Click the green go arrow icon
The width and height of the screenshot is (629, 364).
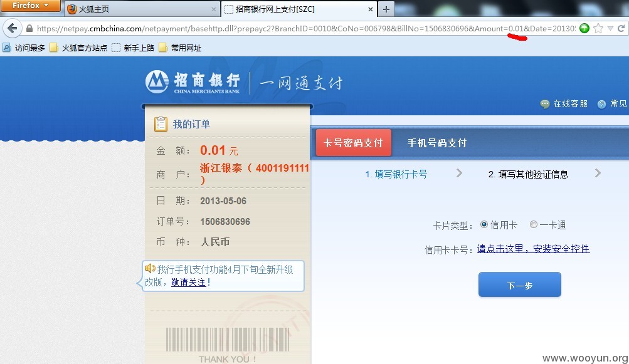pos(584,28)
